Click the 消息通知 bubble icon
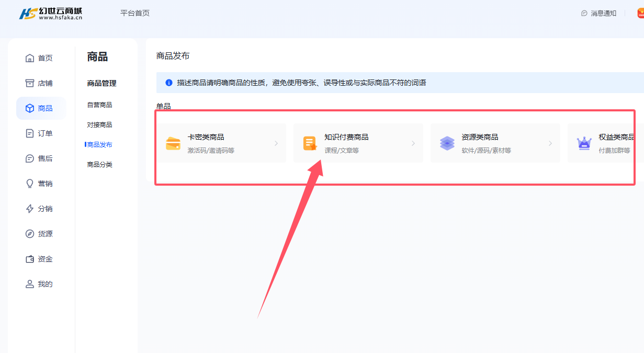This screenshot has height=353, width=644. pos(584,13)
